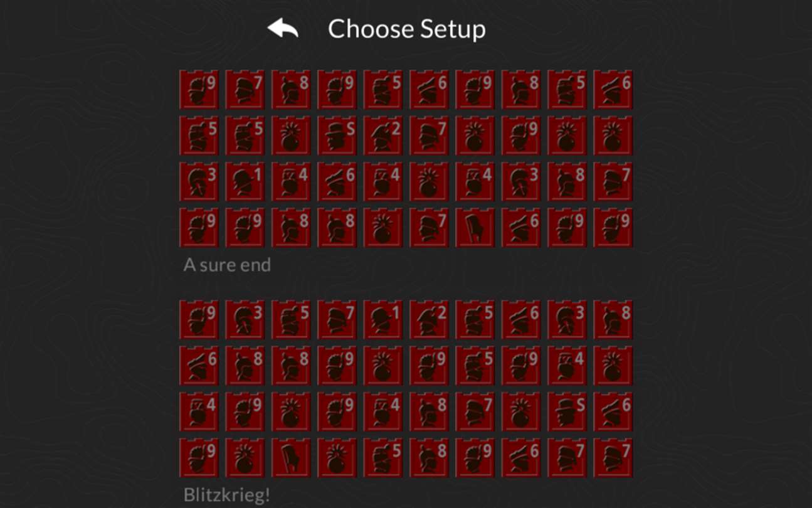Select rank 7 piece beside Blitzkrieg's Marshal

(x=337, y=320)
